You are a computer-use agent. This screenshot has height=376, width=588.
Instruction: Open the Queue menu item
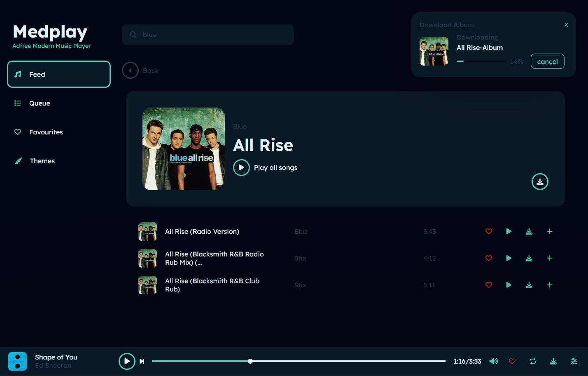pyautogui.click(x=40, y=103)
